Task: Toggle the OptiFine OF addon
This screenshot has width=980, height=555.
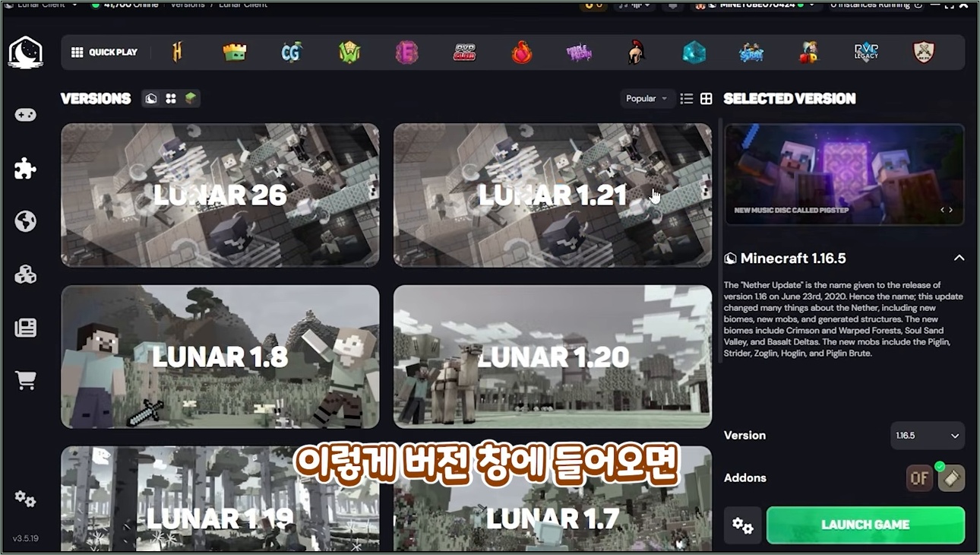Action: pos(920,478)
